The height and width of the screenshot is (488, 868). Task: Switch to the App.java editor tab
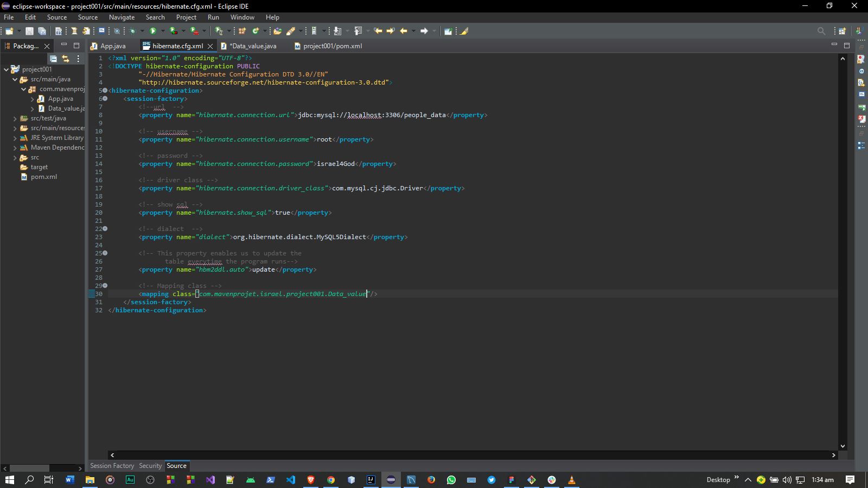tap(111, 46)
